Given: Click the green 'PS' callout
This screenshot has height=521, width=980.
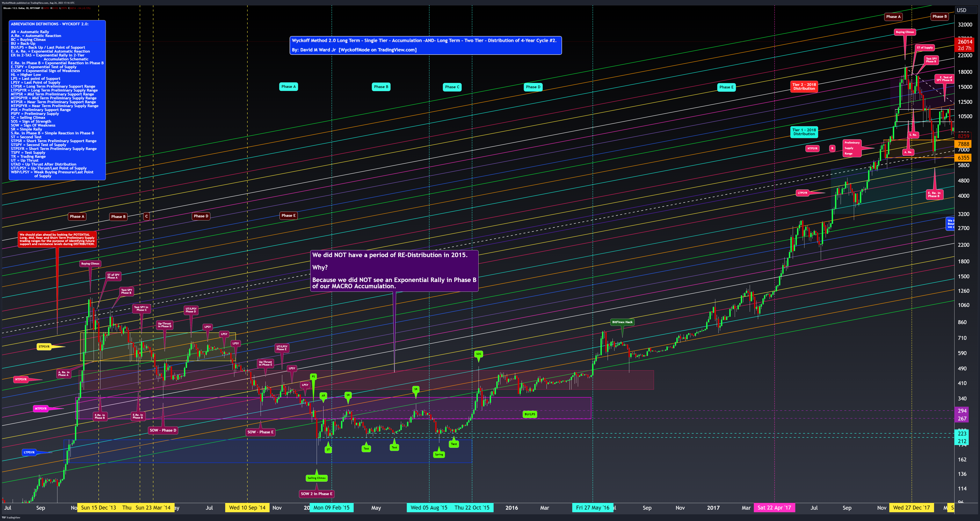Looking at the screenshot, I should point(314,377).
